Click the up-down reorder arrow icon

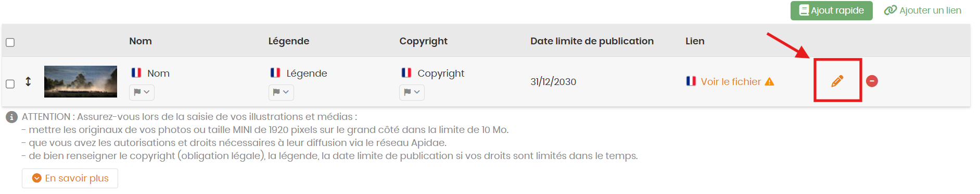28,81
